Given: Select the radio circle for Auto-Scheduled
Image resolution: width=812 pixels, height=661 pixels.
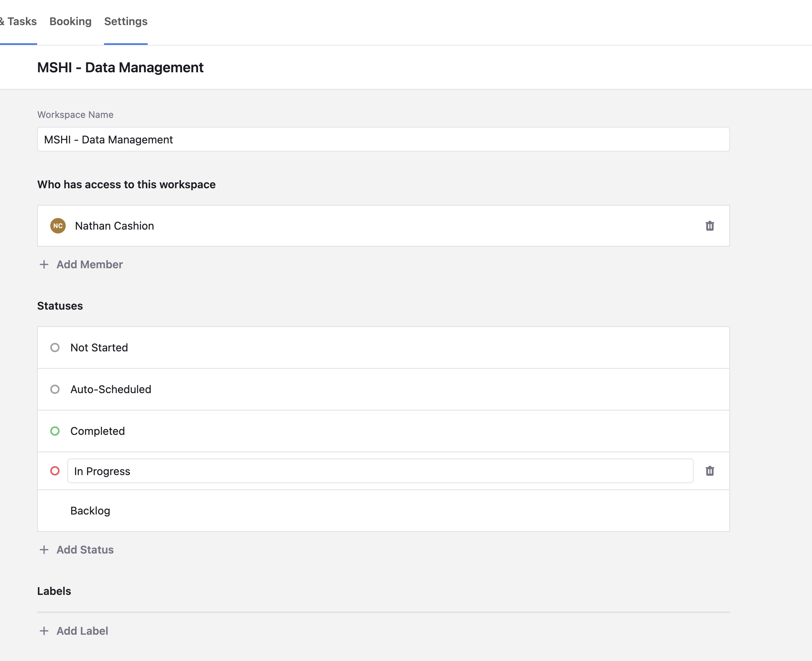Looking at the screenshot, I should tap(55, 389).
